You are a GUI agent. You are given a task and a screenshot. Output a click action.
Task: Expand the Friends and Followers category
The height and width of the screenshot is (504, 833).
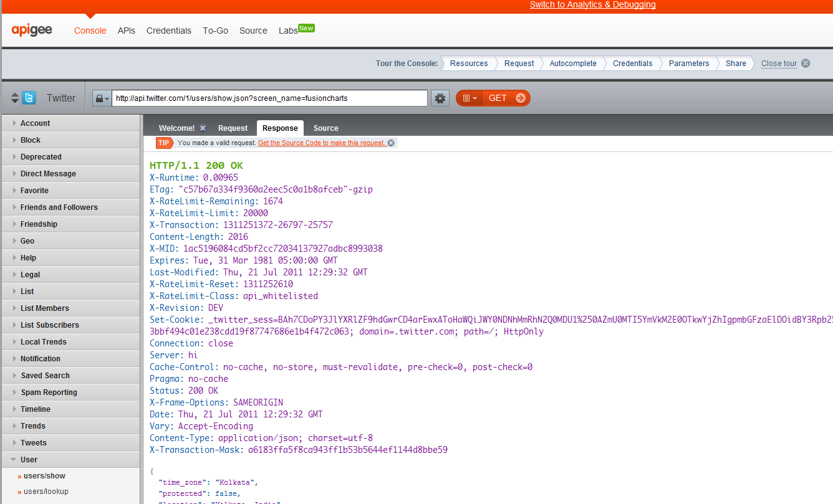(59, 207)
